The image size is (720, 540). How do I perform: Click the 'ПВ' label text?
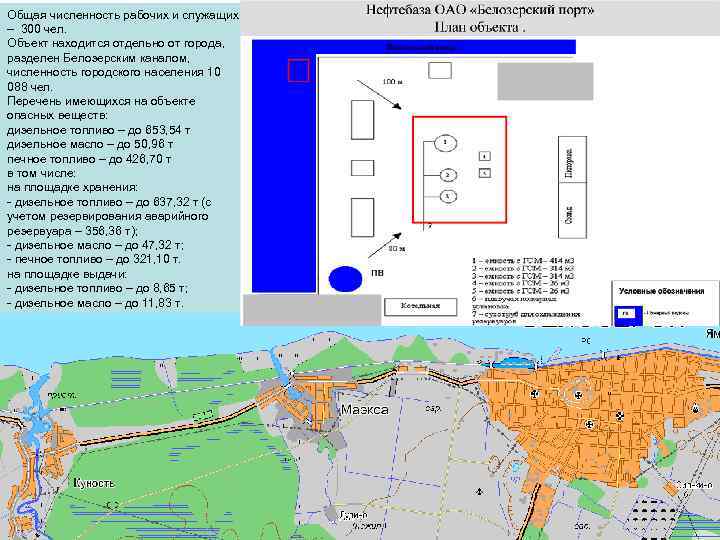point(377,273)
